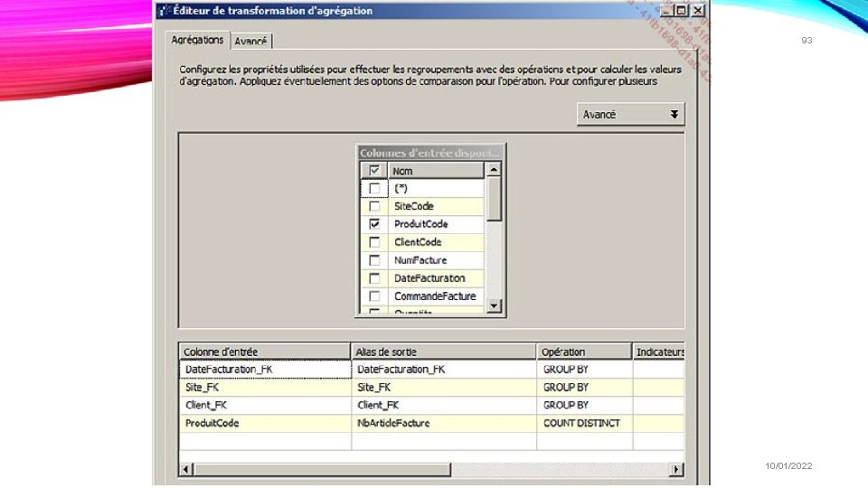The image size is (868, 488).
Task: Click the SiteCode column name
Action: tap(413, 206)
